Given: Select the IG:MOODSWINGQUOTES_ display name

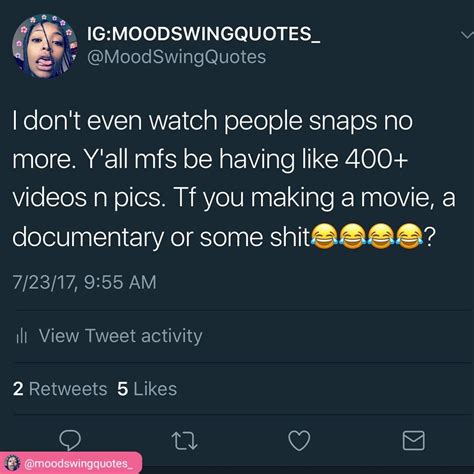Looking at the screenshot, I should click(x=204, y=34).
